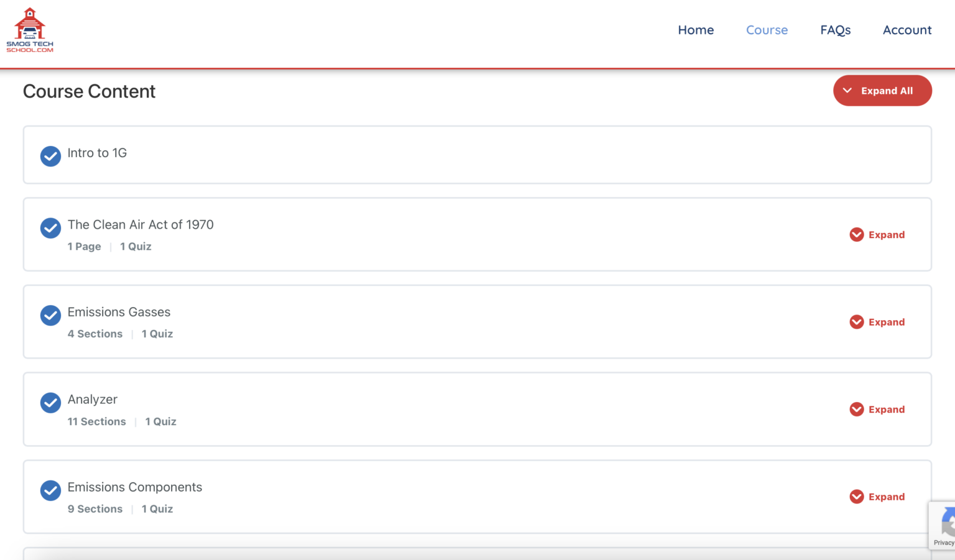Open the Course menu item

[x=767, y=30]
